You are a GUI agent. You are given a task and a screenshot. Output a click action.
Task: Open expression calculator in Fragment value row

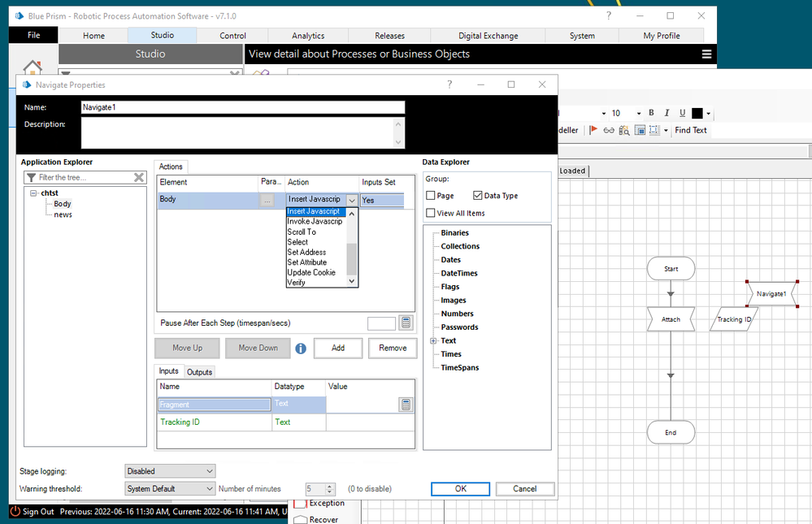point(406,405)
